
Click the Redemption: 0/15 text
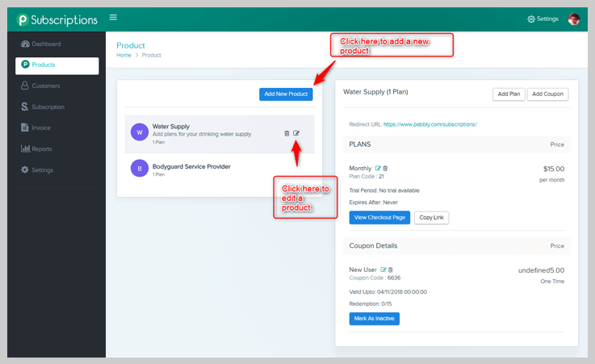371,303
